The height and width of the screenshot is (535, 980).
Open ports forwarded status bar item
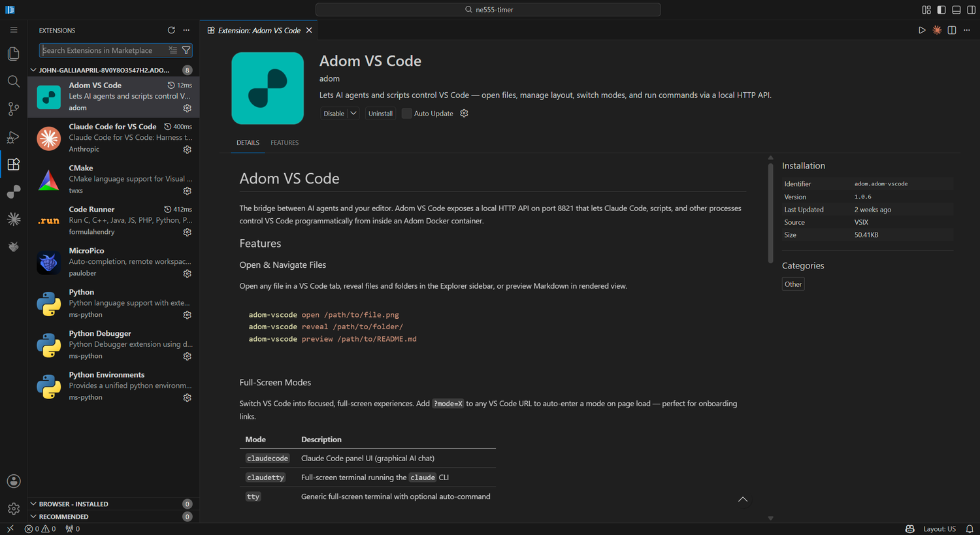click(x=73, y=529)
